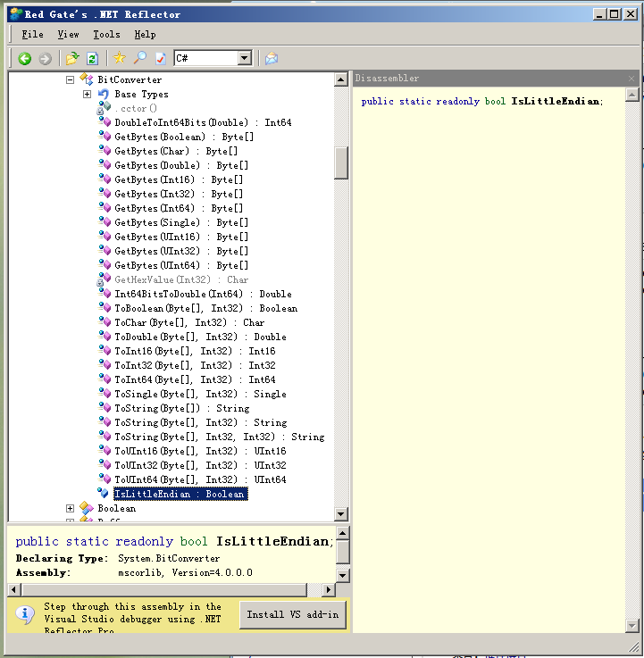Collapse the BitConverter node
Image resolution: width=644 pixels, height=658 pixels.
point(70,79)
